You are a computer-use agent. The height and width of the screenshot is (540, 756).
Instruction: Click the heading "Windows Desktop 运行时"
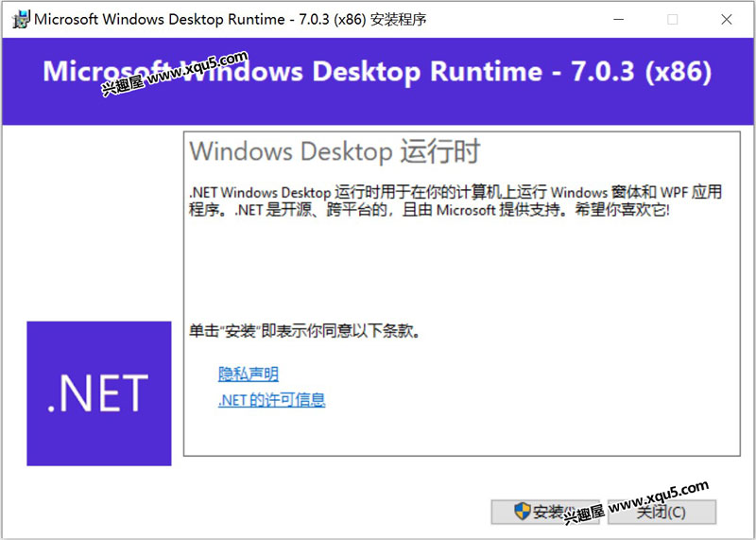[x=335, y=151]
